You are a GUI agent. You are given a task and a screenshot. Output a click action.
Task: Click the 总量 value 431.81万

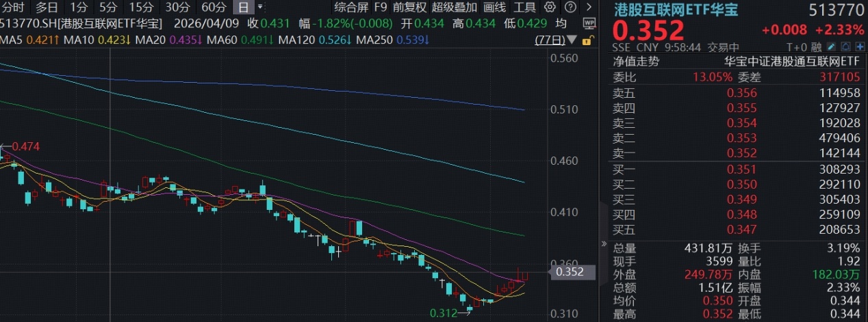point(710,247)
